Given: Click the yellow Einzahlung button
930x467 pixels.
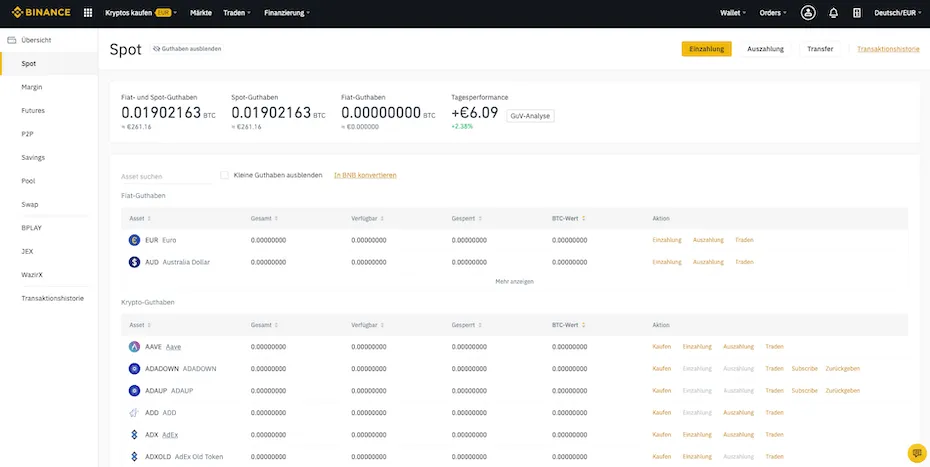Looking at the screenshot, I should (706, 49).
